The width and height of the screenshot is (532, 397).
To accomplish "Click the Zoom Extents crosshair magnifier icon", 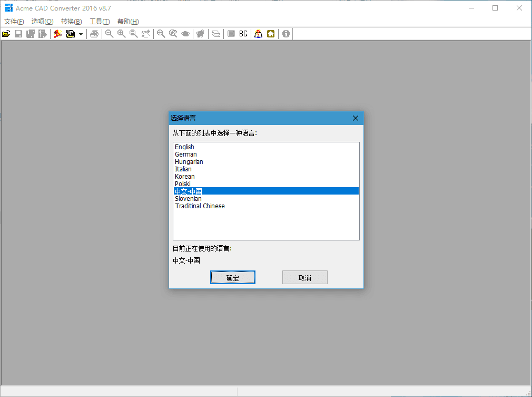I will pyautogui.click(x=161, y=34).
